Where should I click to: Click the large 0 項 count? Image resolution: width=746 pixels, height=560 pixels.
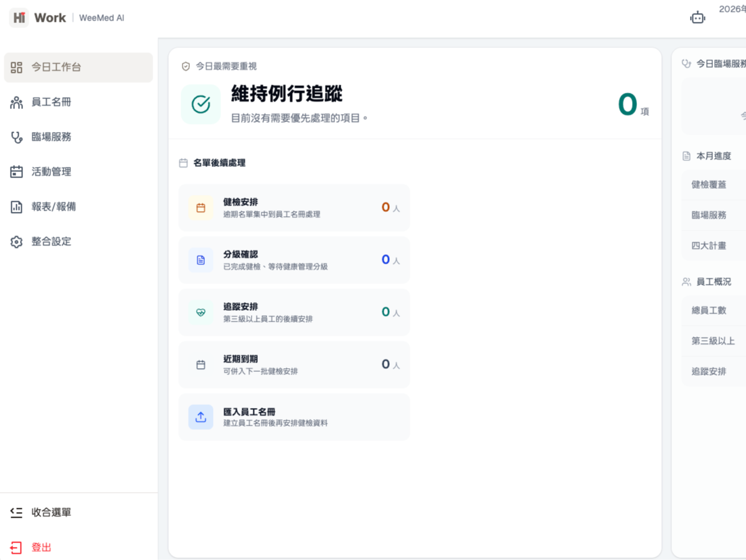633,105
